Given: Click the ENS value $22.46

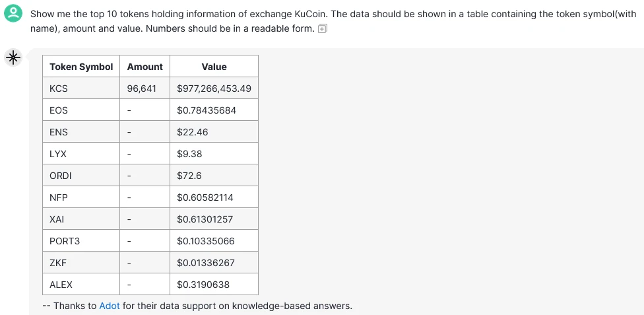Looking at the screenshot, I should click(x=193, y=132).
